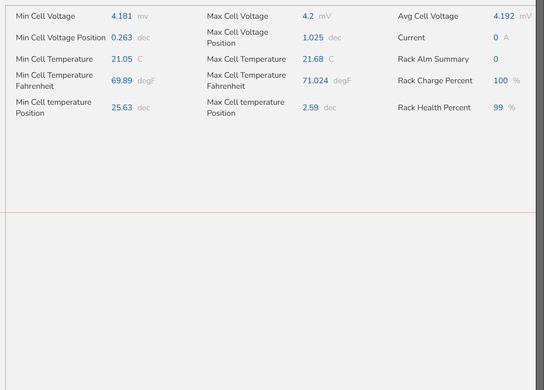The image size is (544, 390).
Task: Click the Rack Alm Summary label
Action: point(433,59)
